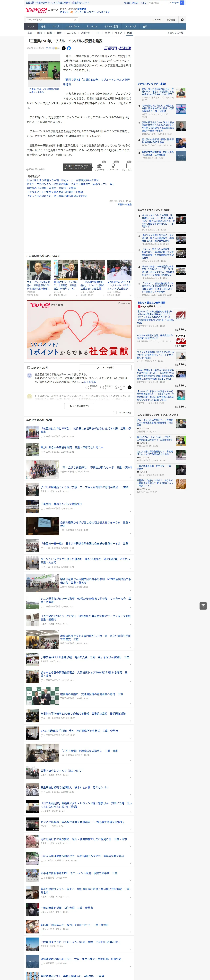Click the コメントを書く button
Viewport: 210px width, 980px height.
point(105,367)
